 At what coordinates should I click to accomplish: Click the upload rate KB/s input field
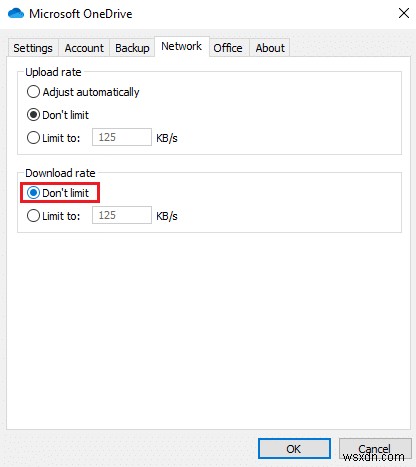[x=122, y=137]
